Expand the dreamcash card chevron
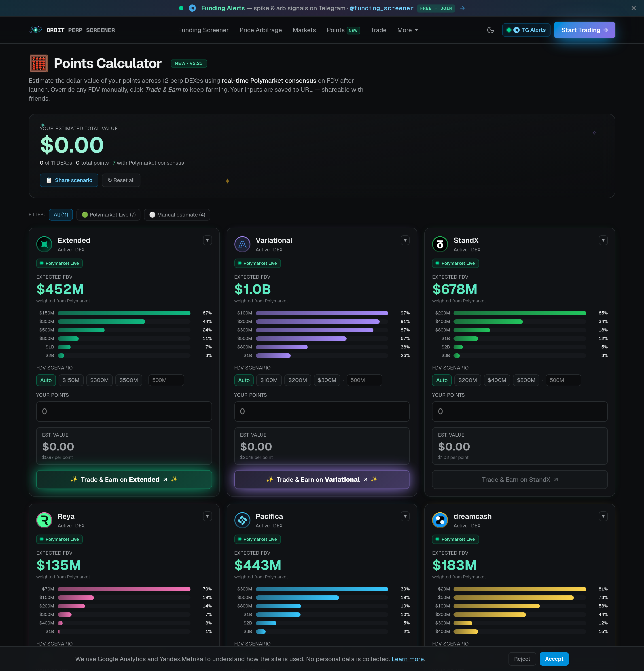The image size is (644, 671). coord(603,516)
